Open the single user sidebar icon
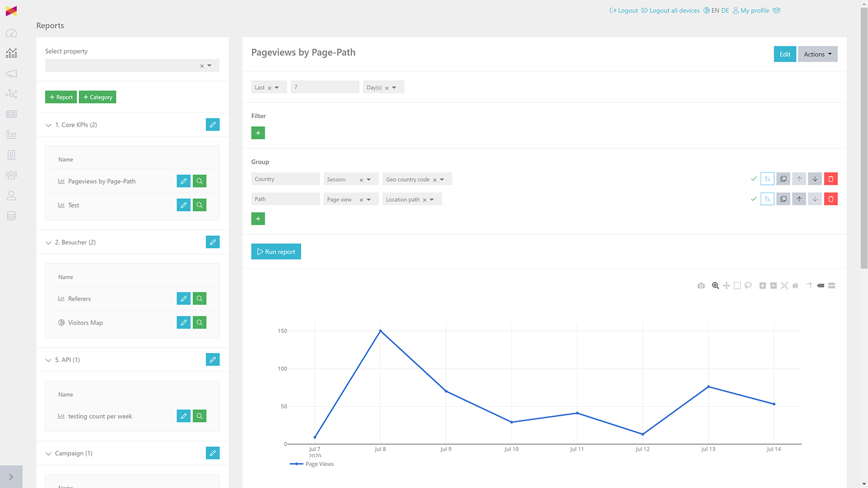 pyautogui.click(x=11, y=196)
